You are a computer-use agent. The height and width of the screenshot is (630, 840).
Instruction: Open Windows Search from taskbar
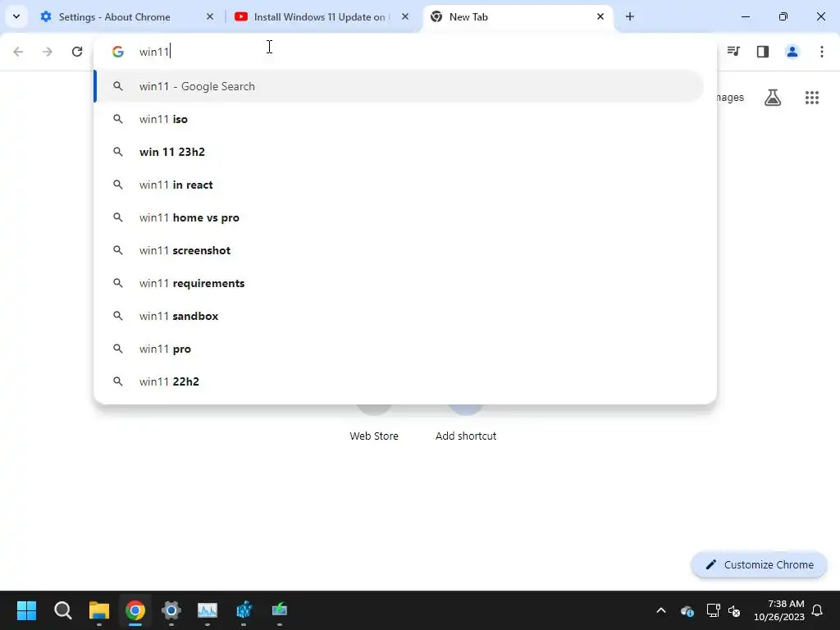[63, 610]
